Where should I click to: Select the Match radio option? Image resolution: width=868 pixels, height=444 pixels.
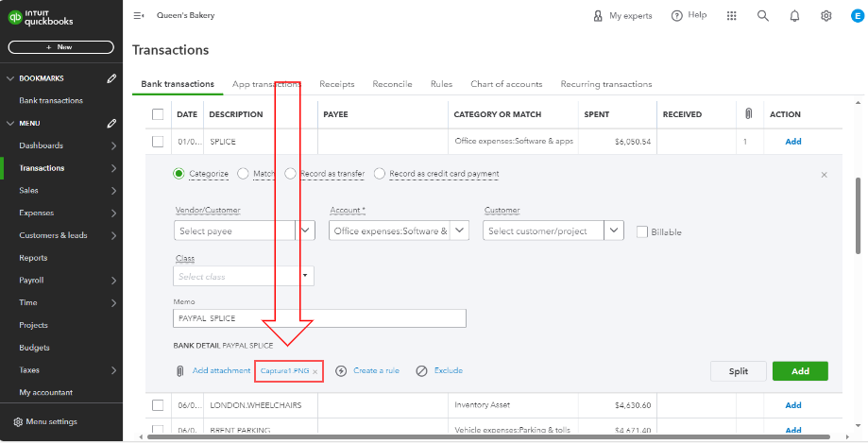(x=244, y=174)
